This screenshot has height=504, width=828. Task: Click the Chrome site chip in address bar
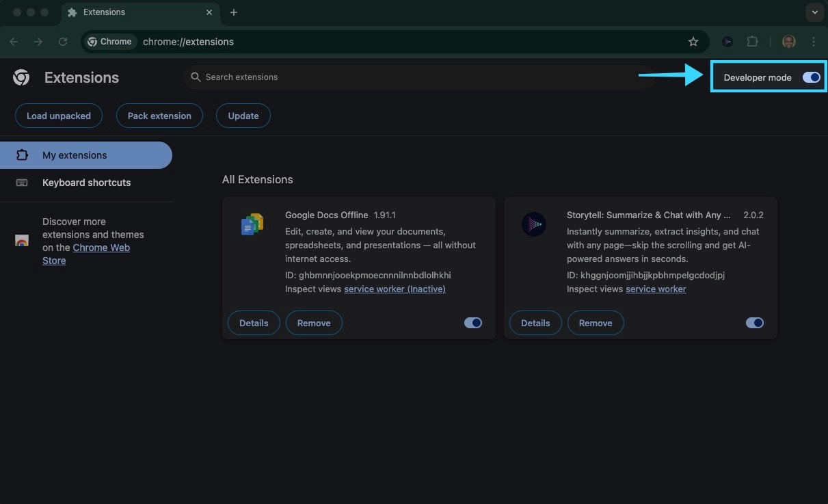pos(109,42)
